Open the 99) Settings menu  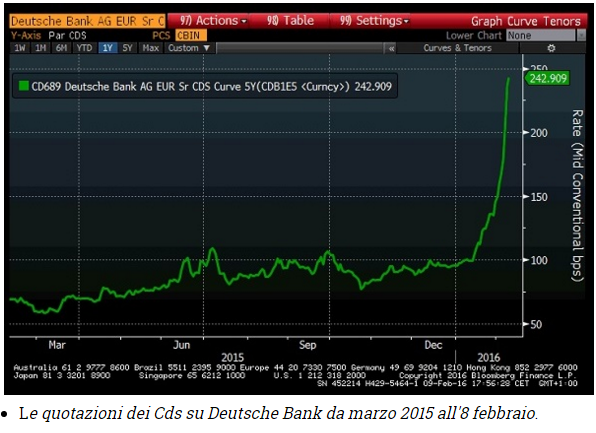coord(374,21)
